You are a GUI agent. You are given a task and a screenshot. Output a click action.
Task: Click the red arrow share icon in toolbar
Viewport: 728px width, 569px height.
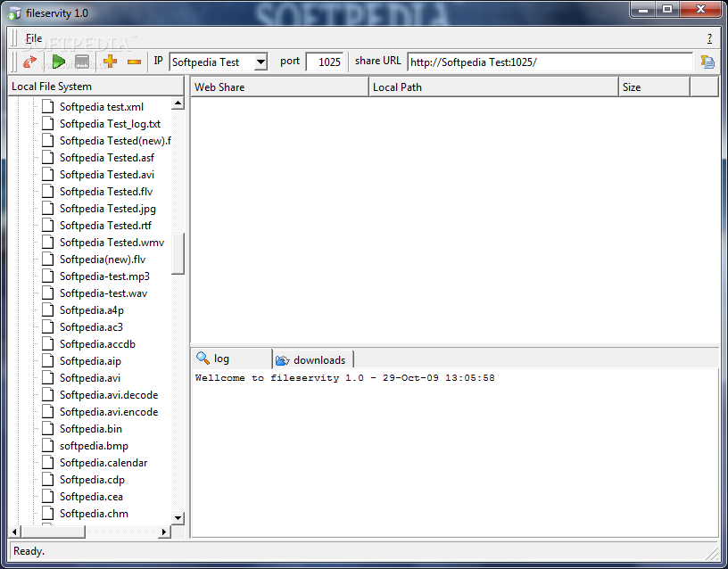click(29, 62)
